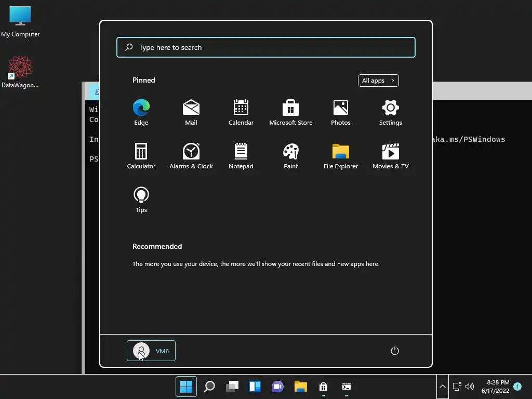The height and width of the screenshot is (399, 532).
Task: Launch the Paint app
Action: [291, 156]
